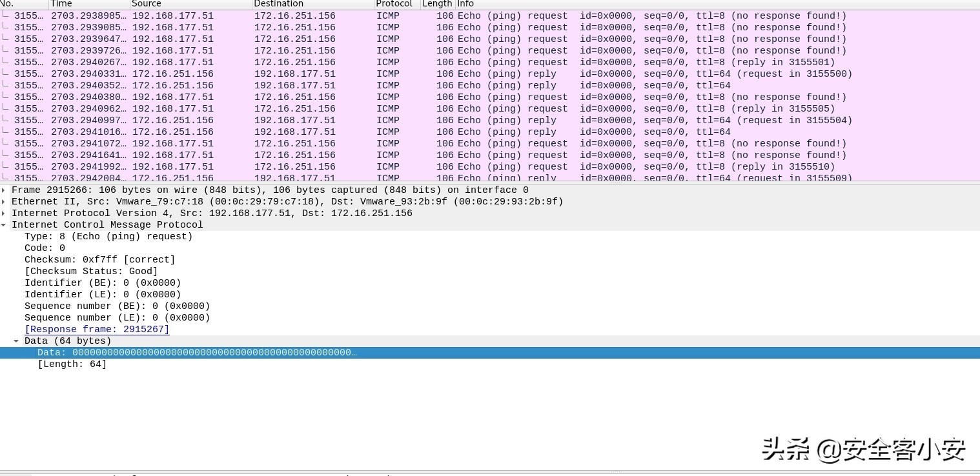Select the Type: 8 (Echo ping request) field
The height and width of the screenshot is (476, 980).
108,237
